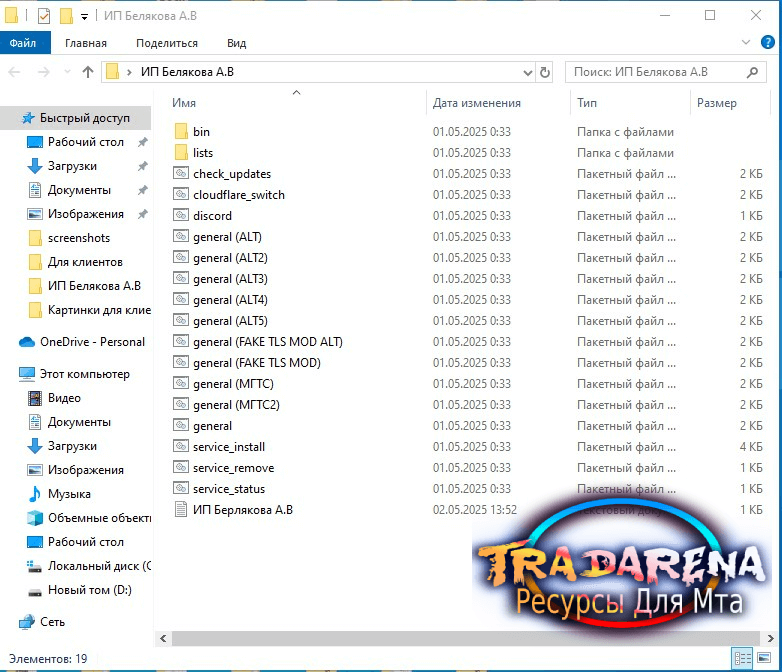Viewport: 782px width, 672px height.
Task: Open address bar history dropdown
Action: [528, 73]
